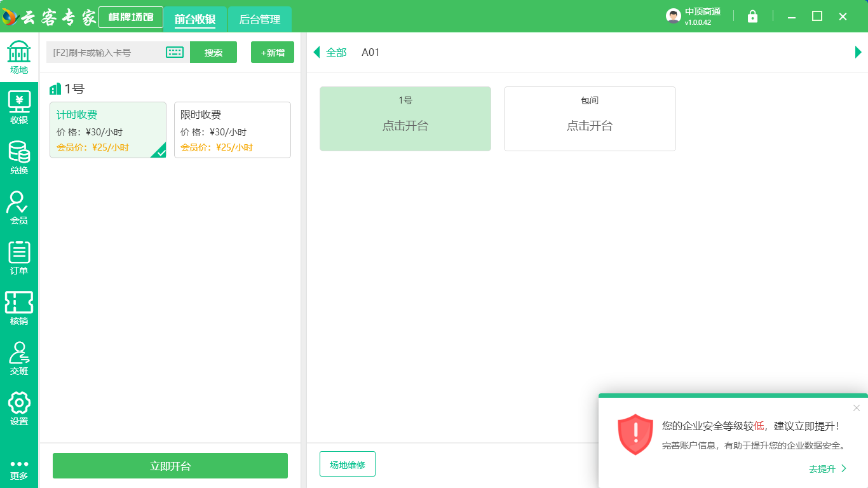Open the 会员 member section

point(19,208)
